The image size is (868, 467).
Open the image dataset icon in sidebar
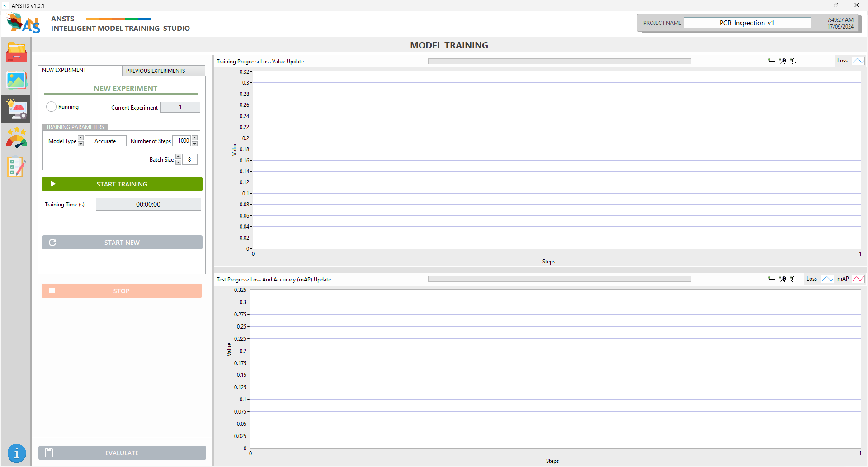click(16, 81)
